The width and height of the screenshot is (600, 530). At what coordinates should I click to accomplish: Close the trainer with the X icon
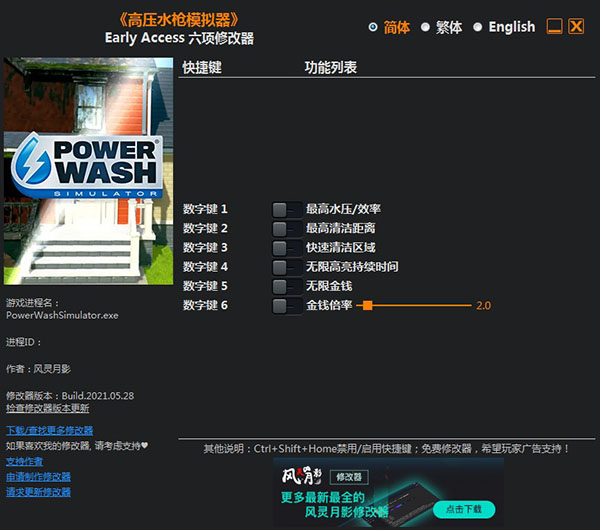click(x=576, y=27)
